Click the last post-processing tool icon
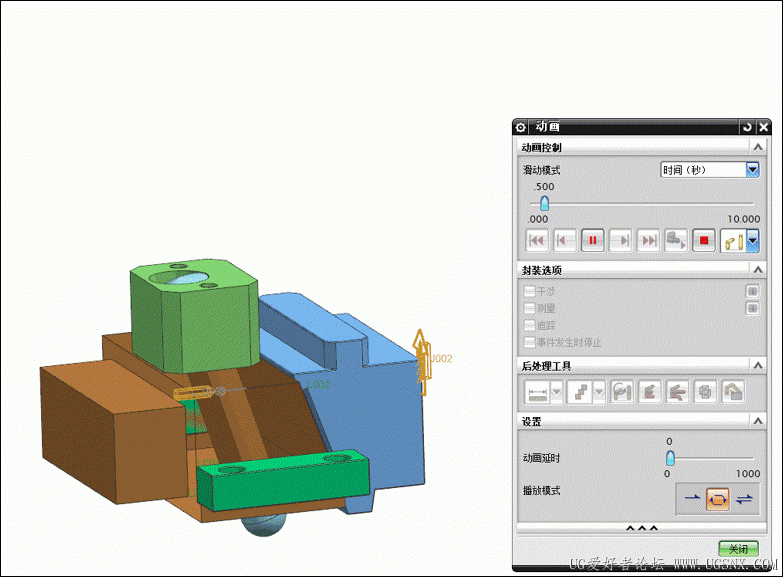The width and height of the screenshot is (783, 577). pyautogui.click(x=733, y=392)
